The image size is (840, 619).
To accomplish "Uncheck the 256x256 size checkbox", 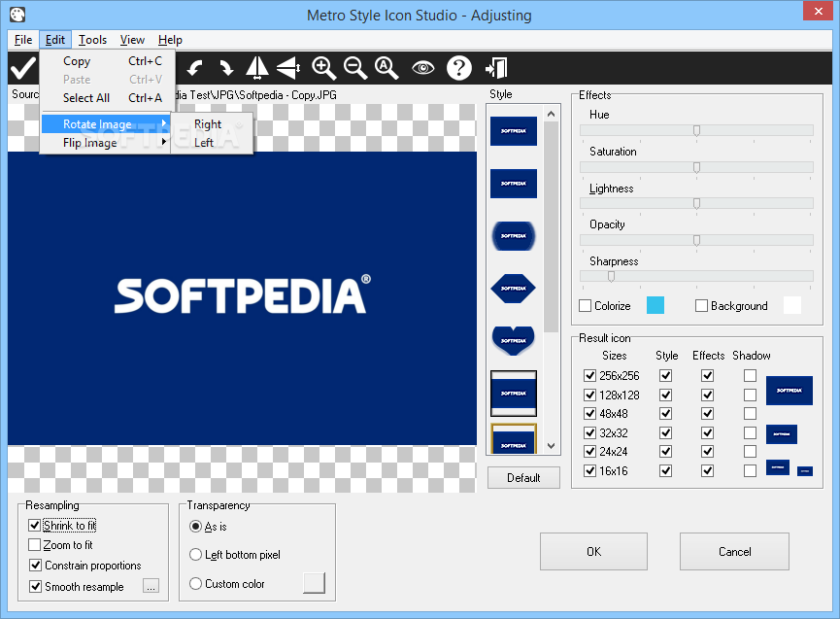I will [x=589, y=375].
